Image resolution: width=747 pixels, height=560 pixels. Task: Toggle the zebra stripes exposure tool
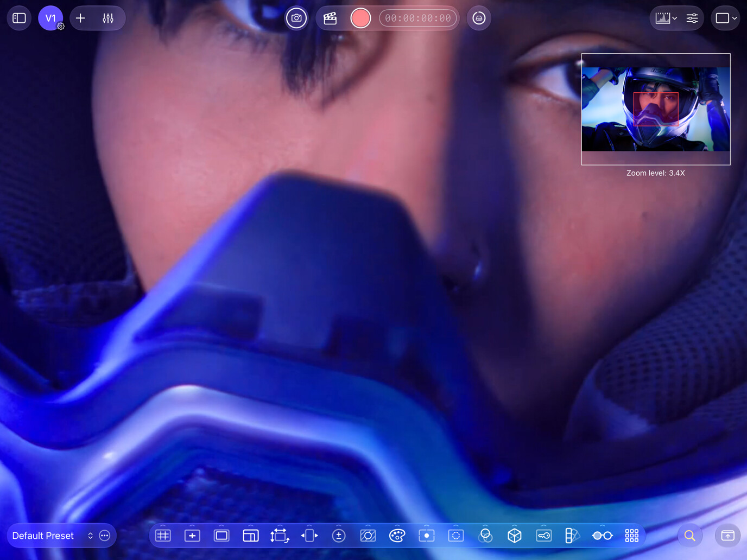[368, 536]
